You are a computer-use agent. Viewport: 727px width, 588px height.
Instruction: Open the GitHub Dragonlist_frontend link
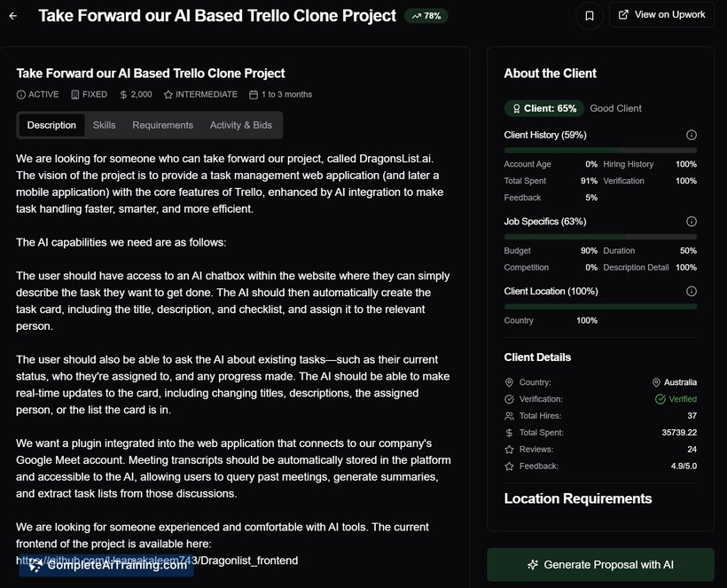[x=157, y=560]
